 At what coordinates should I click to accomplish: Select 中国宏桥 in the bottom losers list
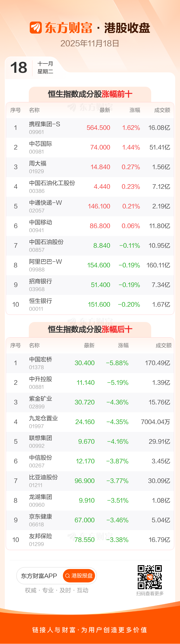point(41,360)
